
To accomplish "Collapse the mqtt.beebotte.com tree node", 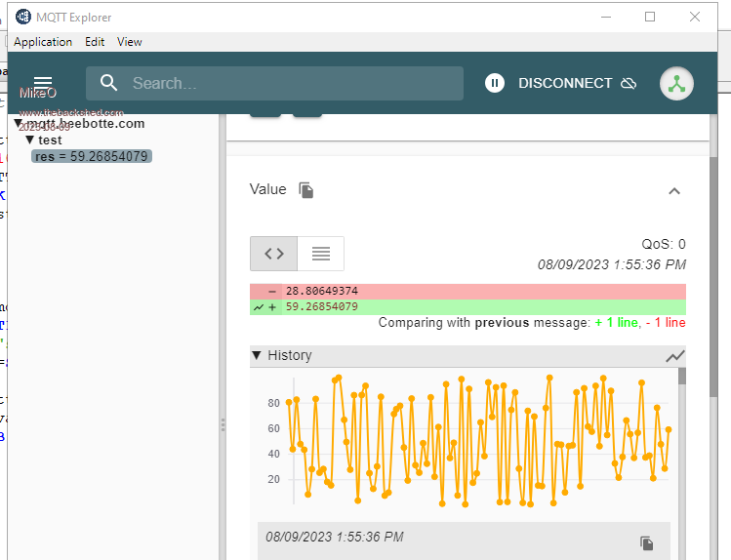I will coord(20,124).
